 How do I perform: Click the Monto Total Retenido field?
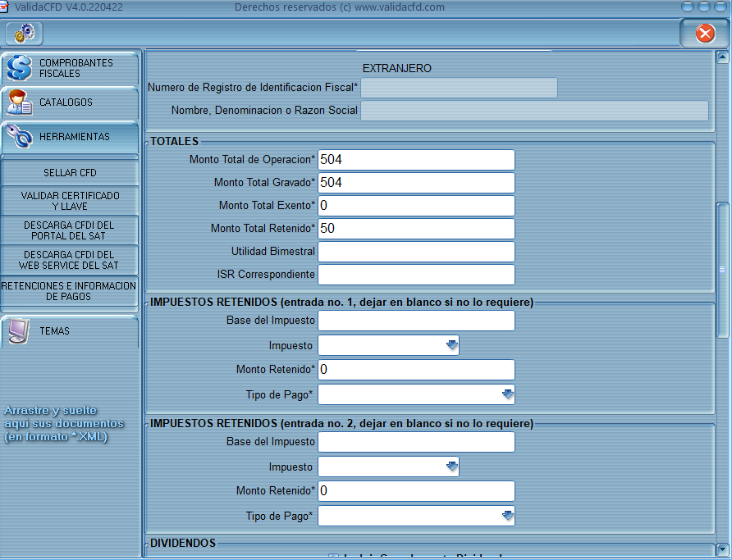click(x=416, y=229)
